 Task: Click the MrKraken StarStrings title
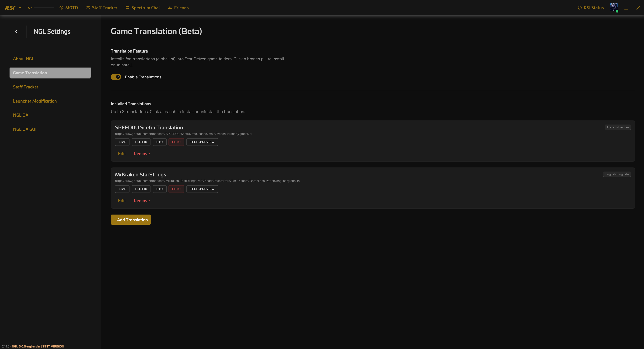coord(140,174)
